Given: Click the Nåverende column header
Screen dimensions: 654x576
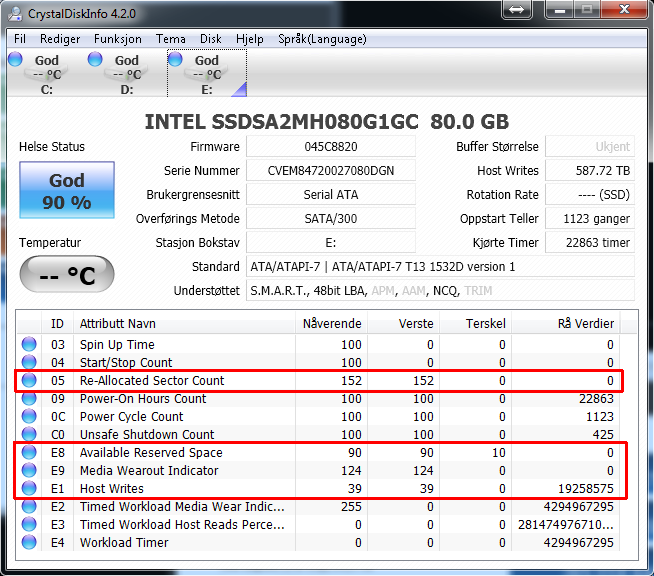Looking at the screenshot, I should (x=332, y=324).
